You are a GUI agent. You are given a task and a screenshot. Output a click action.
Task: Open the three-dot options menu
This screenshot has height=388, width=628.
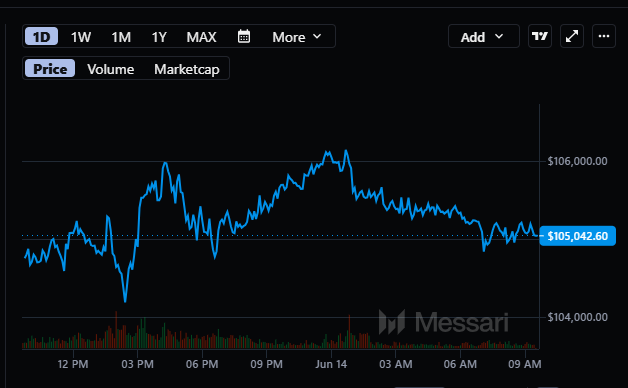(604, 36)
